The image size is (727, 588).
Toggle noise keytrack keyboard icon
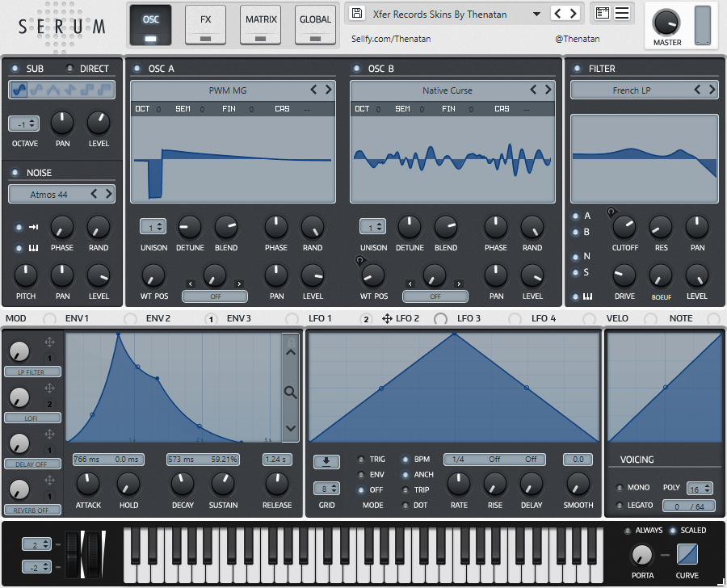point(33,248)
